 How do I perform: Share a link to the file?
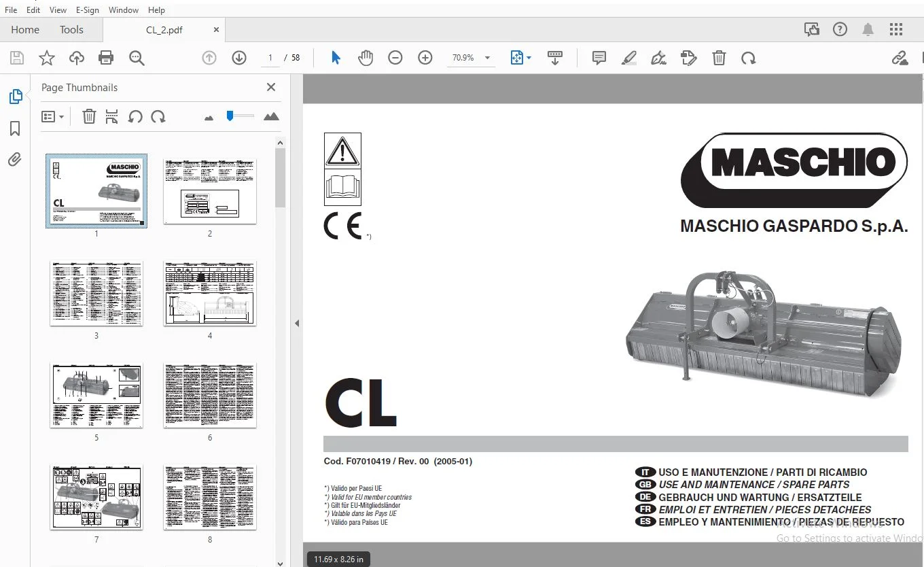pyautogui.click(x=900, y=58)
